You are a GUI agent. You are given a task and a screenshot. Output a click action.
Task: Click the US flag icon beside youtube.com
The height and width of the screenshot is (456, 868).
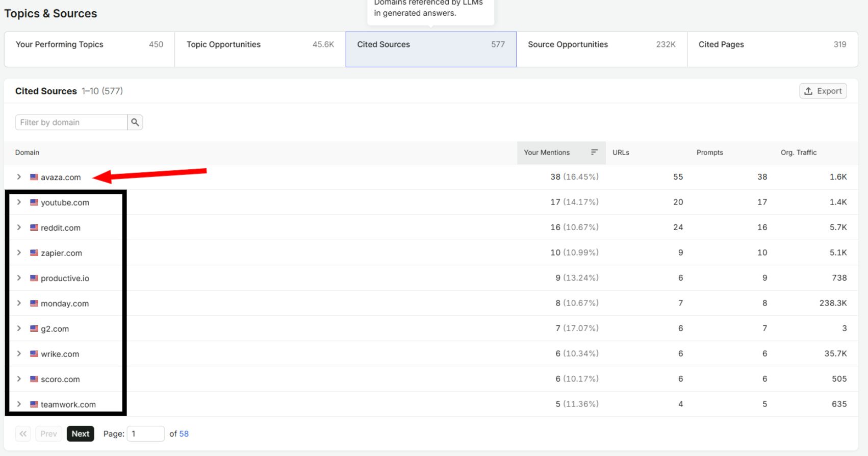(34, 202)
